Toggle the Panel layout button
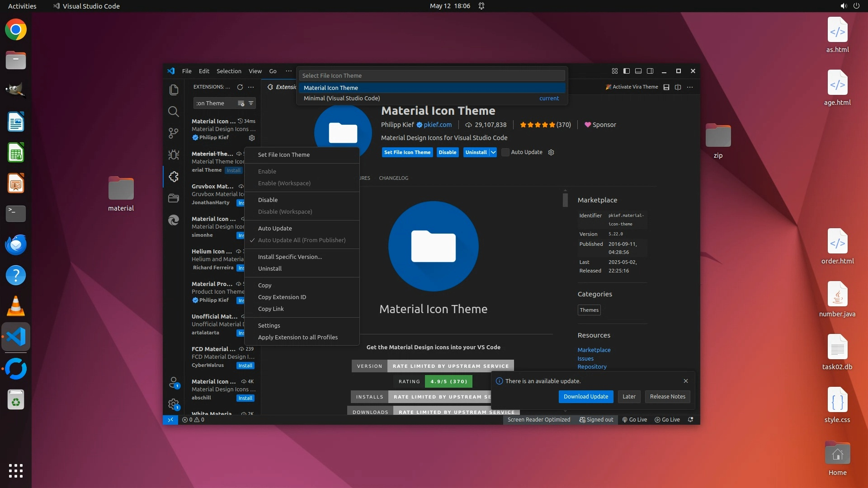Image resolution: width=868 pixels, height=488 pixels. click(x=638, y=71)
